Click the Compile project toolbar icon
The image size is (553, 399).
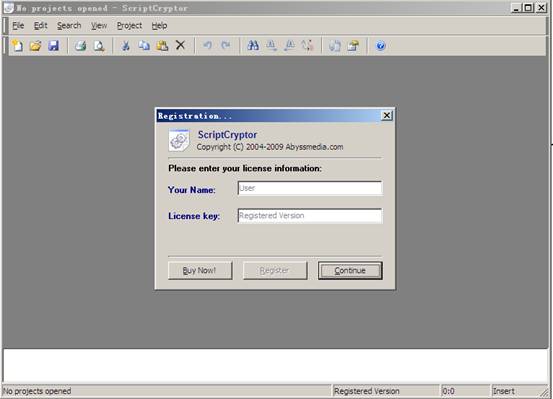(335, 46)
